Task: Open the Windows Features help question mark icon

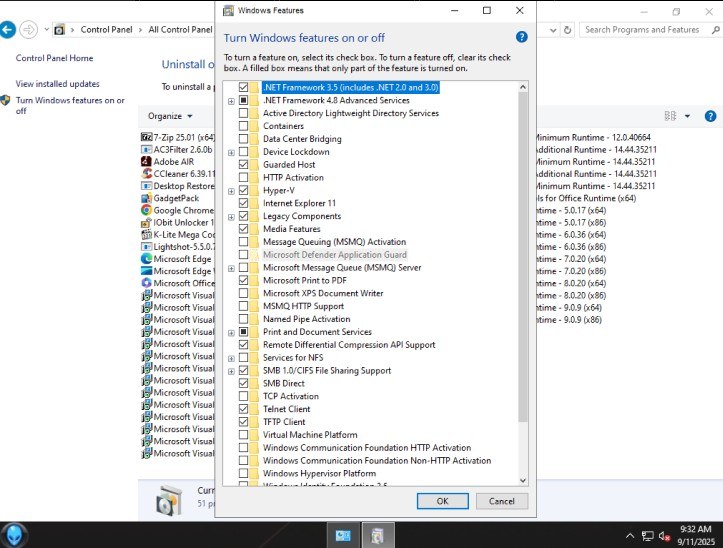Action: pyautogui.click(x=522, y=37)
